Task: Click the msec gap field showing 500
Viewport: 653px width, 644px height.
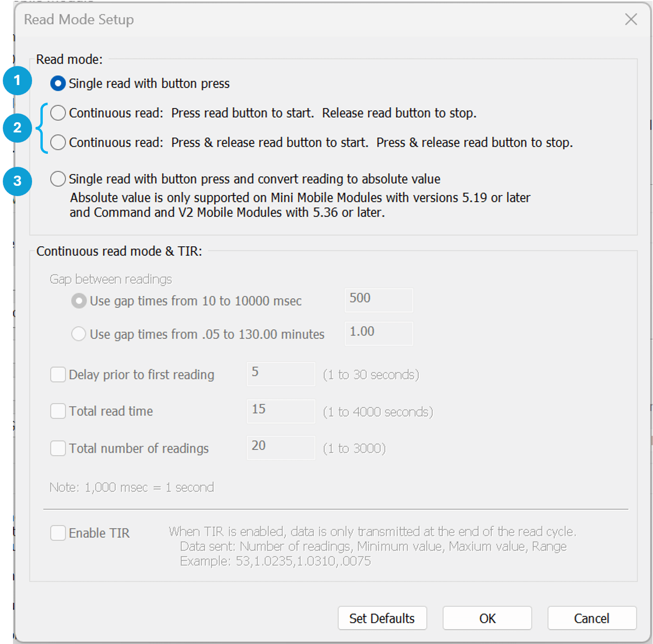Action: click(x=379, y=300)
